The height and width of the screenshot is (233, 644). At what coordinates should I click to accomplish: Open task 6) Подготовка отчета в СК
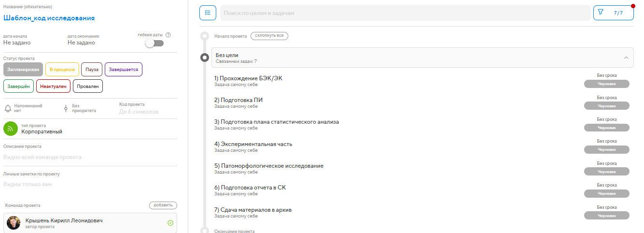click(250, 188)
